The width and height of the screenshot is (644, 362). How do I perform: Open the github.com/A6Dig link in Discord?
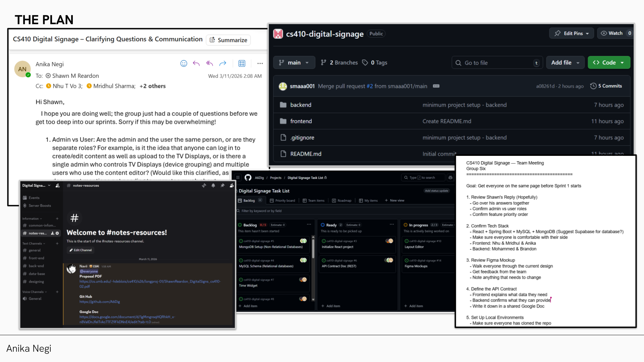click(x=100, y=302)
